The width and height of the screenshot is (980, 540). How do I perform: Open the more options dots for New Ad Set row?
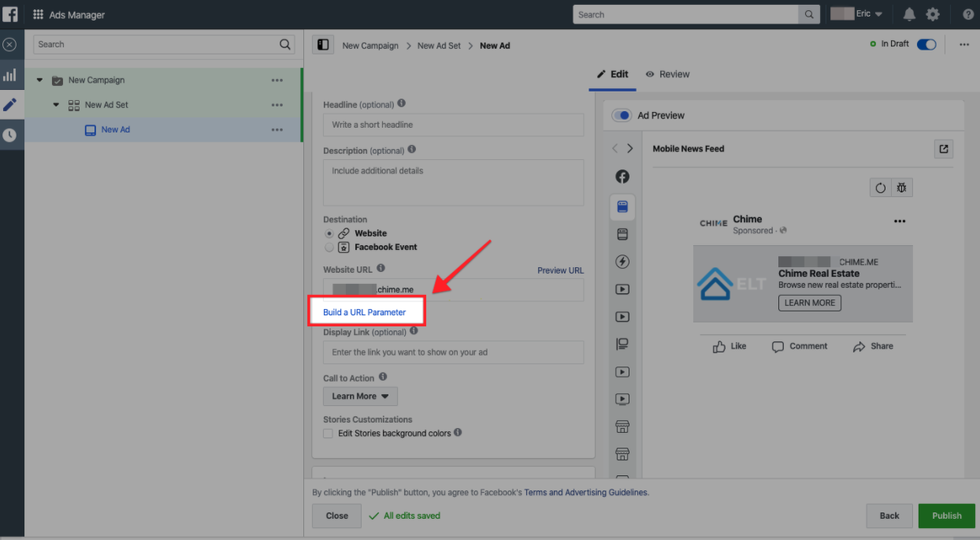[x=277, y=105]
